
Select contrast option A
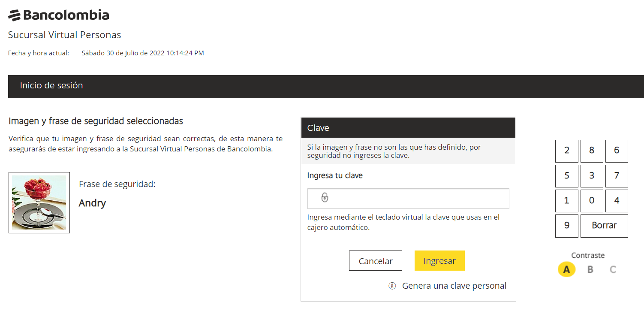click(x=566, y=269)
